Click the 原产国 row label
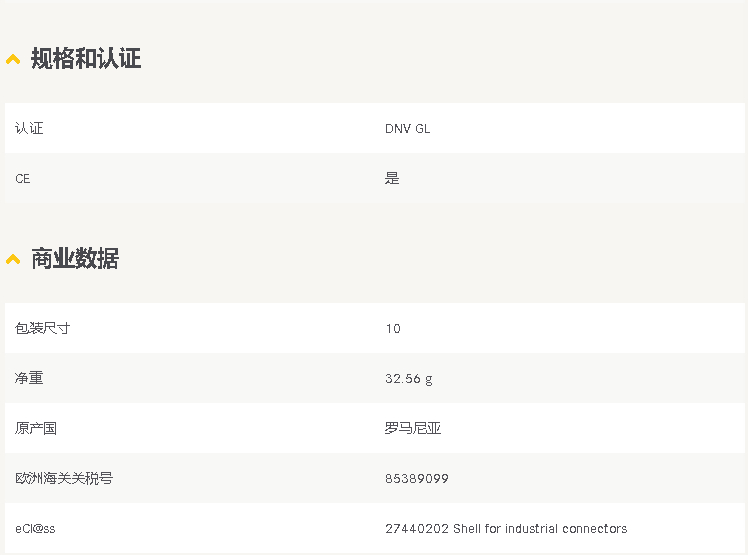 point(36,429)
